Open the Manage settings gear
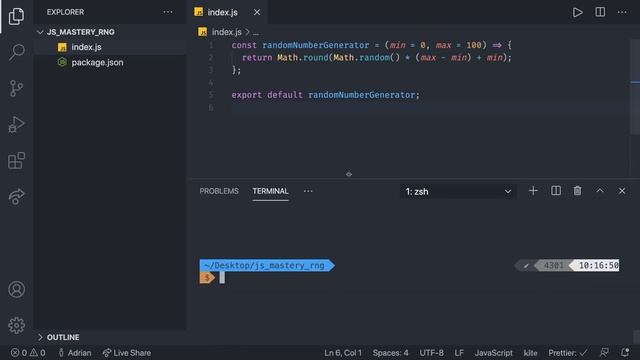The image size is (640, 360). tap(16, 325)
